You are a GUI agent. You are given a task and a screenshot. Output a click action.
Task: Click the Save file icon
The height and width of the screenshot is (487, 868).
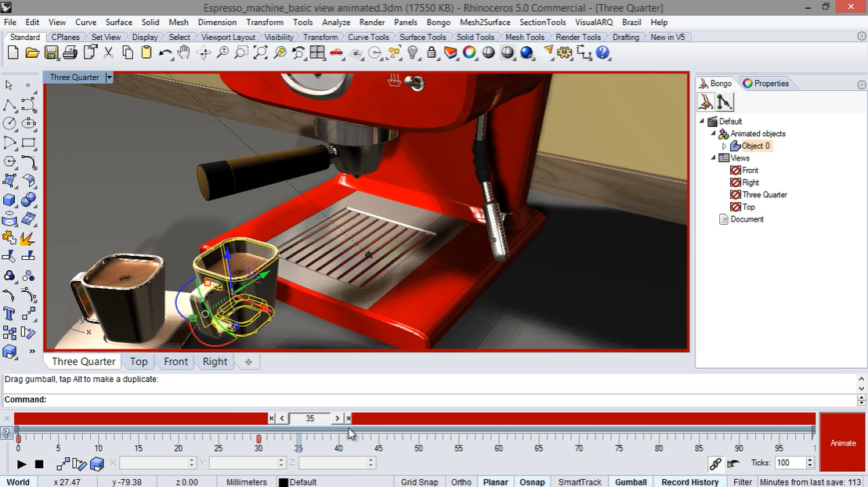pos(51,52)
